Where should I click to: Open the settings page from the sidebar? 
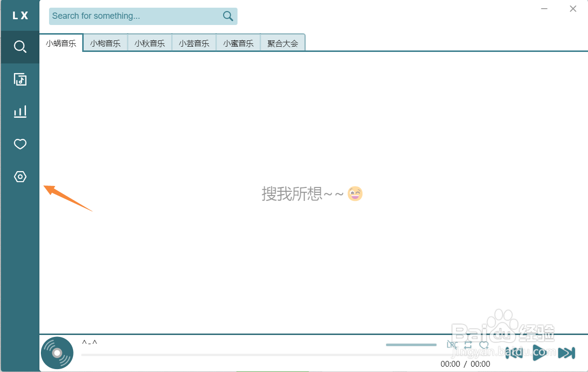point(20,176)
